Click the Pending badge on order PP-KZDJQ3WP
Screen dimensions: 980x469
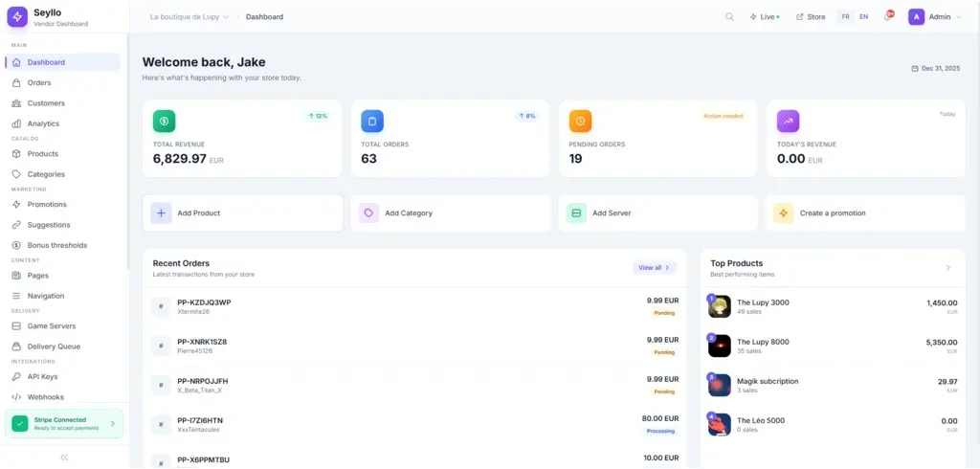coord(664,313)
